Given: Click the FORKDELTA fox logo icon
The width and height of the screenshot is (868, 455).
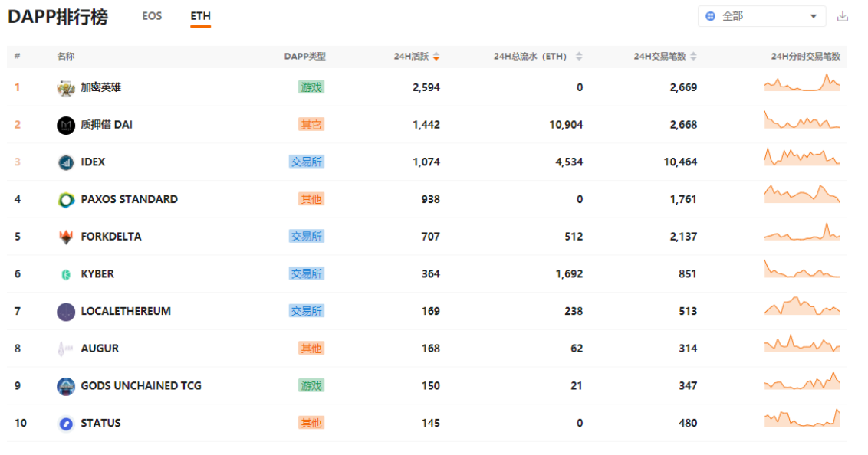Looking at the screenshot, I should coord(66,237).
